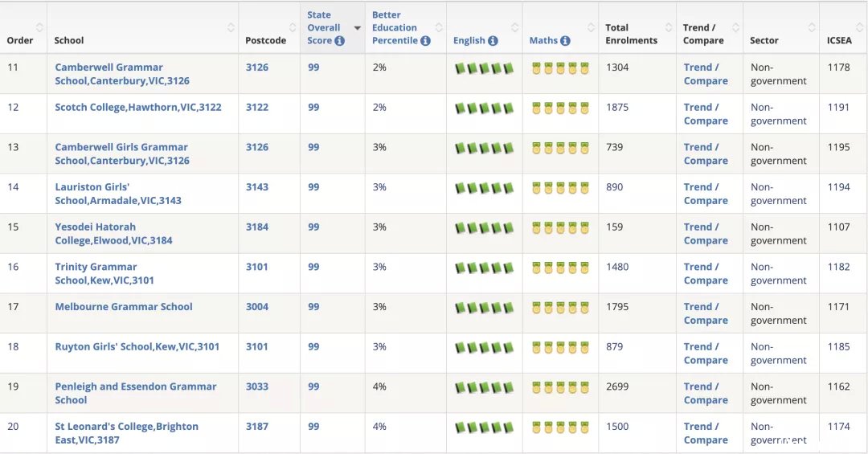Screen dimensions: 868x454
Task: Click the Maths column header link
Action: [x=543, y=41]
